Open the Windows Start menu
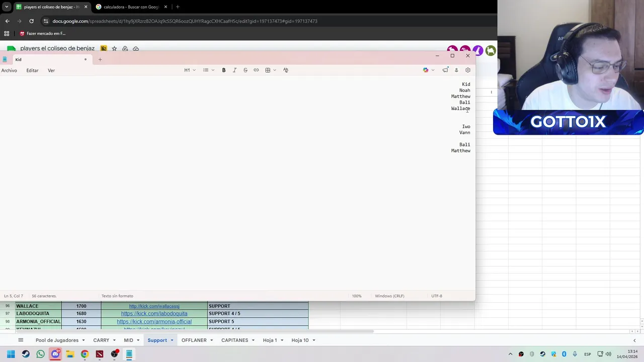Image resolution: width=644 pixels, height=362 pixels. tap(11, 354)
